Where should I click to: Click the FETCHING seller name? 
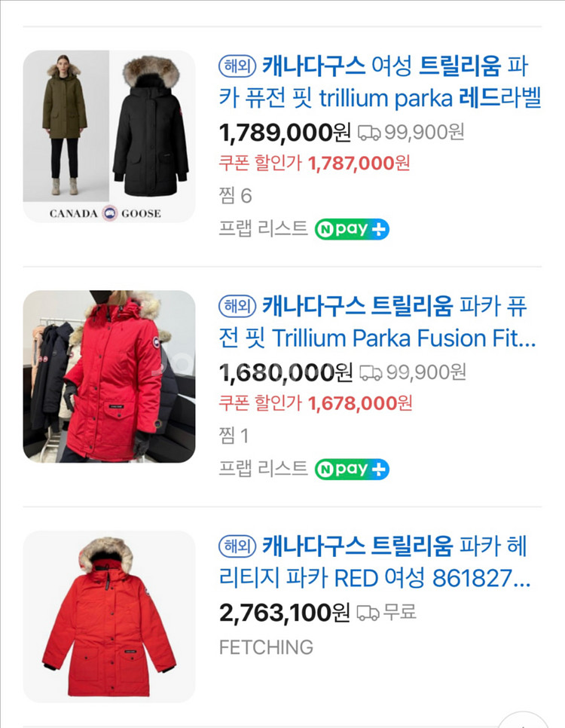(x=266, y=647)
